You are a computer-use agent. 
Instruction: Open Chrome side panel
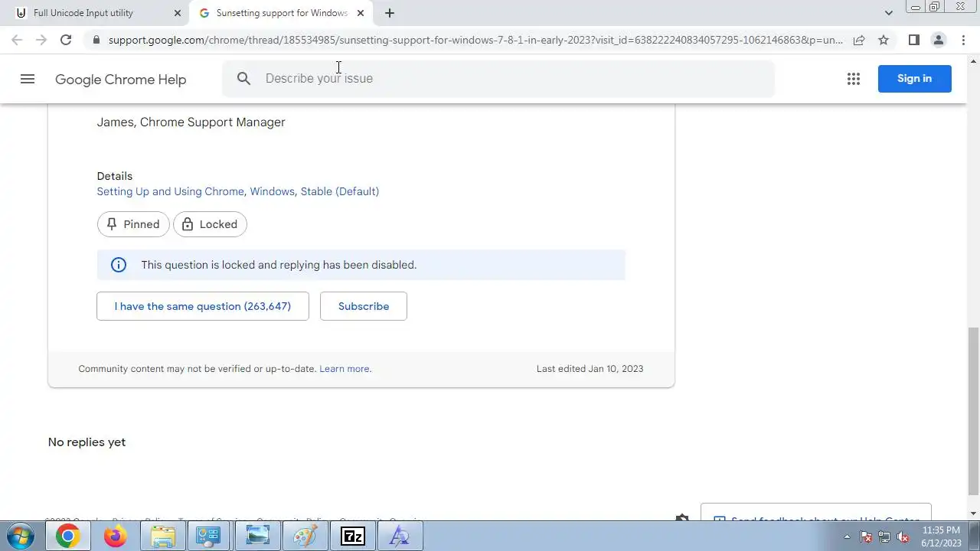pyautogui.click(x=913, y=40)
